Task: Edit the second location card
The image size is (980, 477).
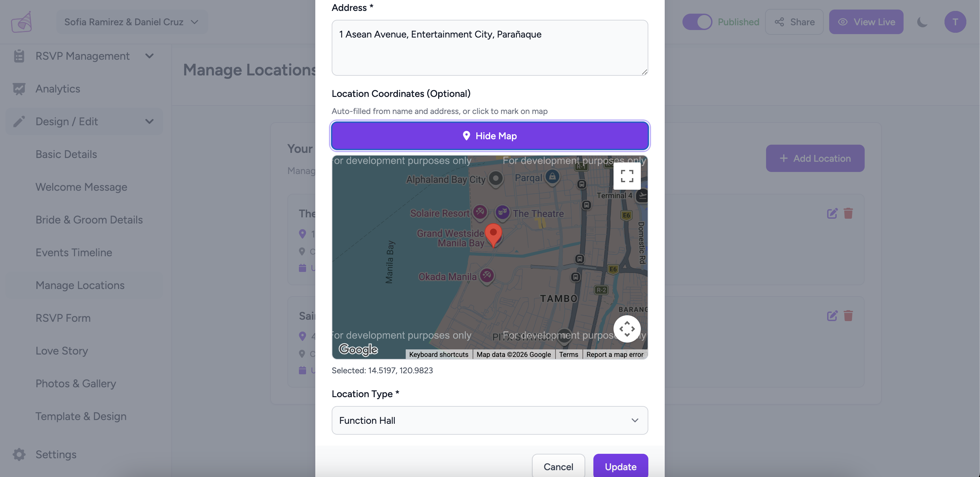Action: [832, 315]
